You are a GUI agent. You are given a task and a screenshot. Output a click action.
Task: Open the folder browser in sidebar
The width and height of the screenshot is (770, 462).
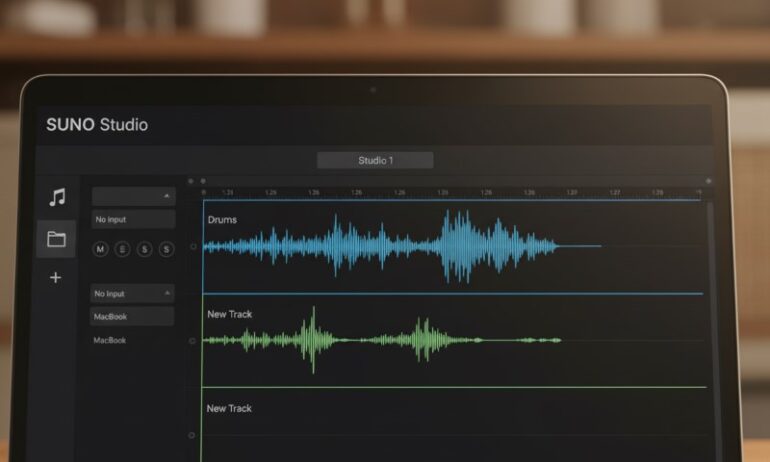coord(56,239)
